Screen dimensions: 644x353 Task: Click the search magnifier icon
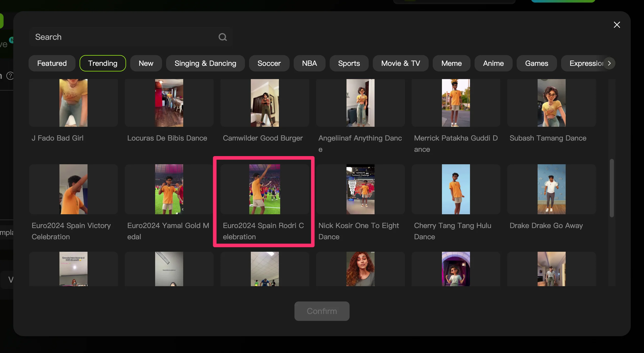222,37
